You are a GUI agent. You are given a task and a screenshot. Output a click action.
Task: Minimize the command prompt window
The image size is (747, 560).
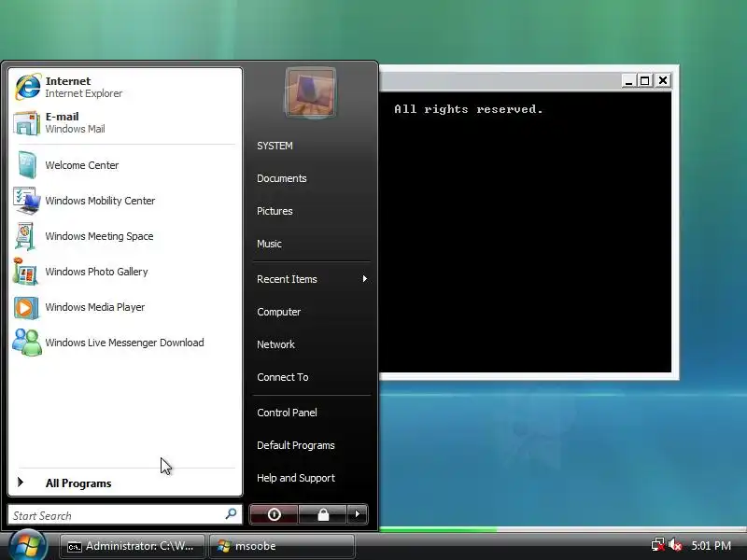point(628,81)
